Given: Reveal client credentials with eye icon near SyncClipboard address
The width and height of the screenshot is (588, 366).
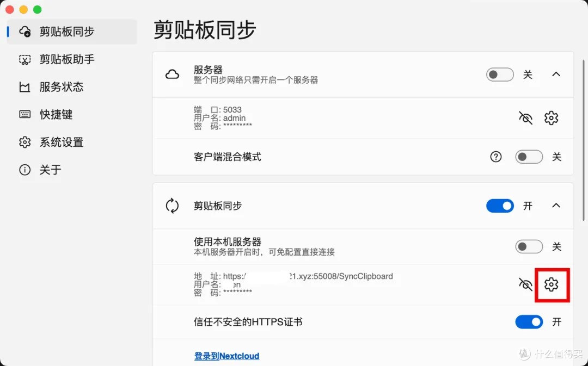Looking at the screenshot, I should click(x=525, y=285).
